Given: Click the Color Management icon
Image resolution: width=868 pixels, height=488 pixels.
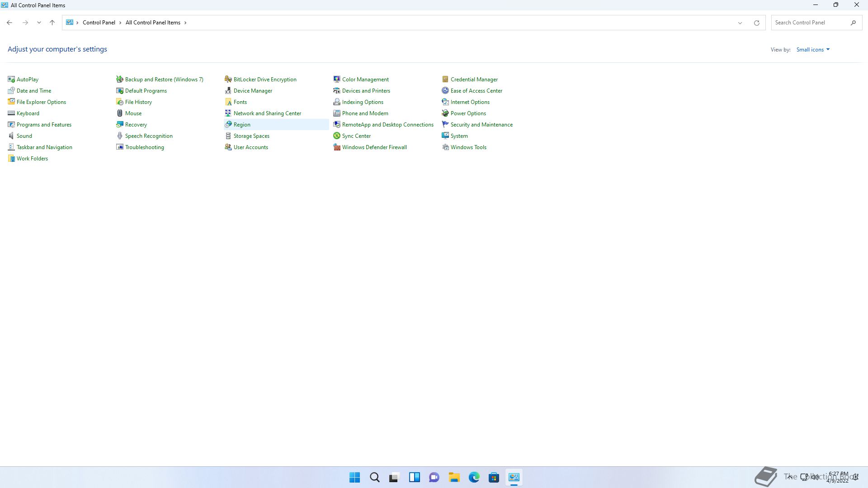Looking at the screenshot, I should (337, 80).
